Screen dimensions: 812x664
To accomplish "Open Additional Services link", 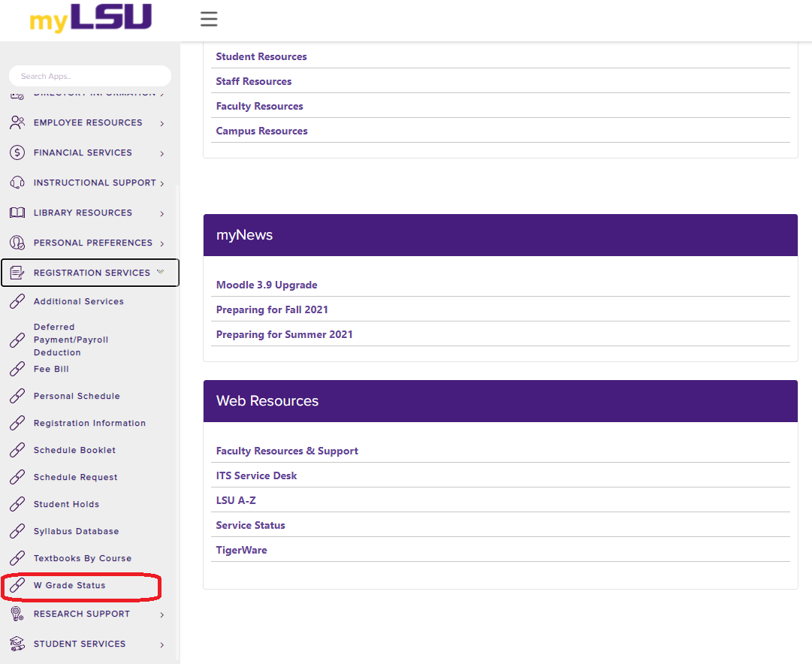I will tap(79, 301).
